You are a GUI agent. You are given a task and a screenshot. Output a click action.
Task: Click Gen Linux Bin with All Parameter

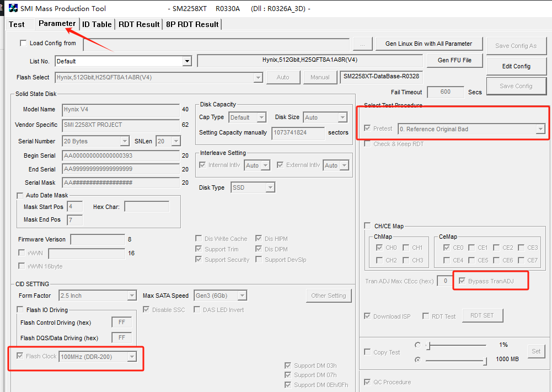click(428, 44)
